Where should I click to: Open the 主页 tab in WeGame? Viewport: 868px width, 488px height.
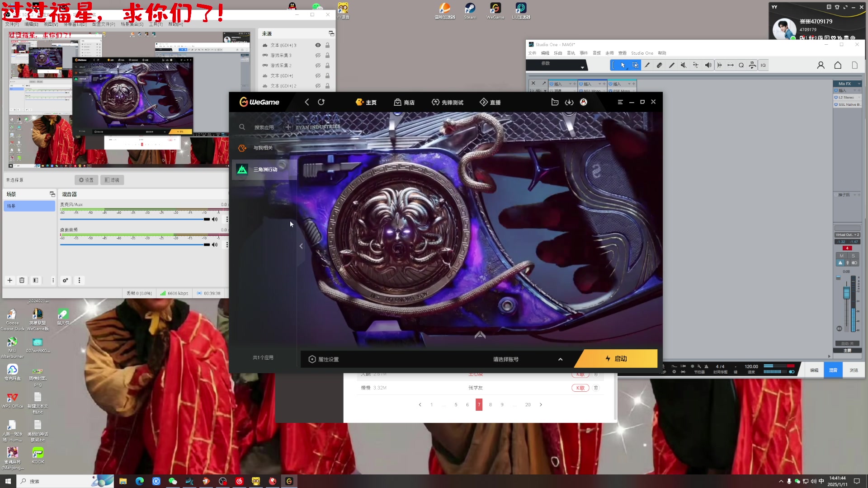pos(366,102)
